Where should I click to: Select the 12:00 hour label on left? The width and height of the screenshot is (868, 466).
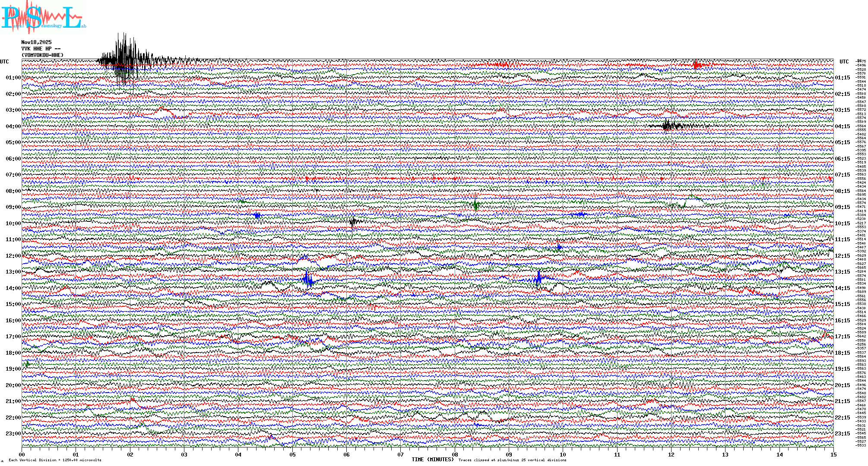click(x=13, y=256)
